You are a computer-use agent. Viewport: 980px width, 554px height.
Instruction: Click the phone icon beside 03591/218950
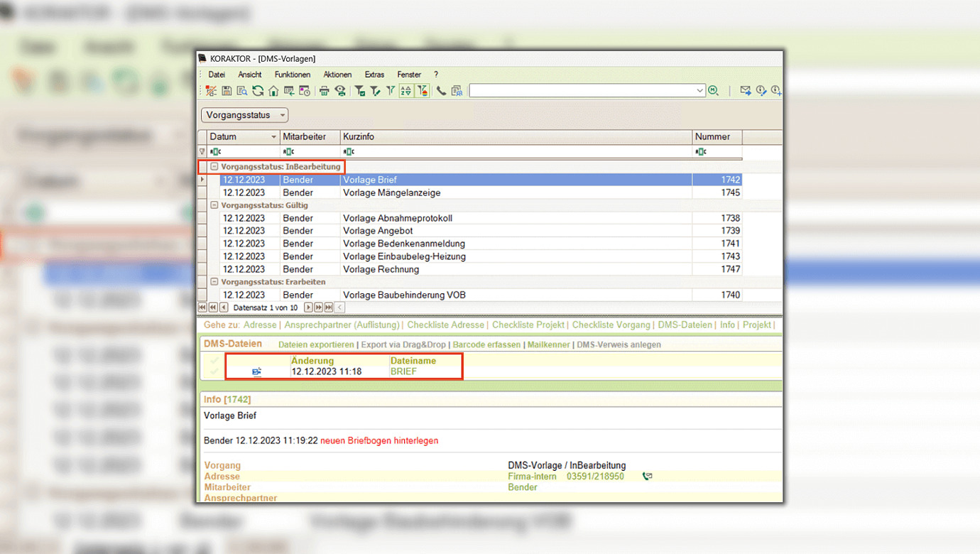(x=646, y=477)
